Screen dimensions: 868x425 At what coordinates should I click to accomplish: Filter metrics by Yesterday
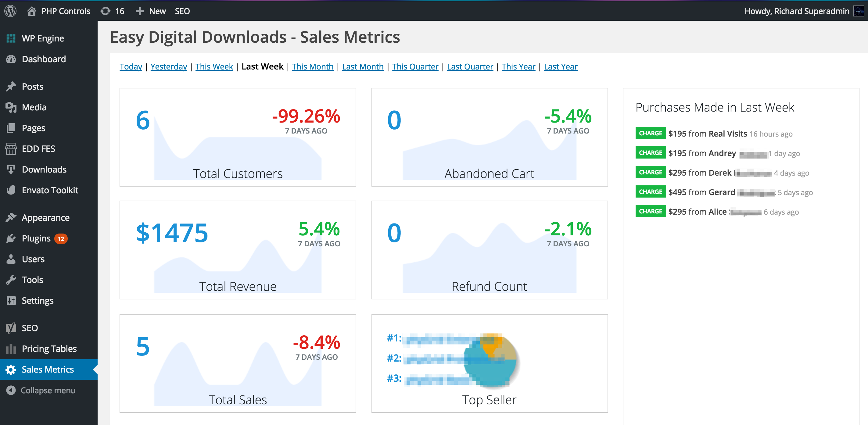pyautogui.click(x=168, y=67)
